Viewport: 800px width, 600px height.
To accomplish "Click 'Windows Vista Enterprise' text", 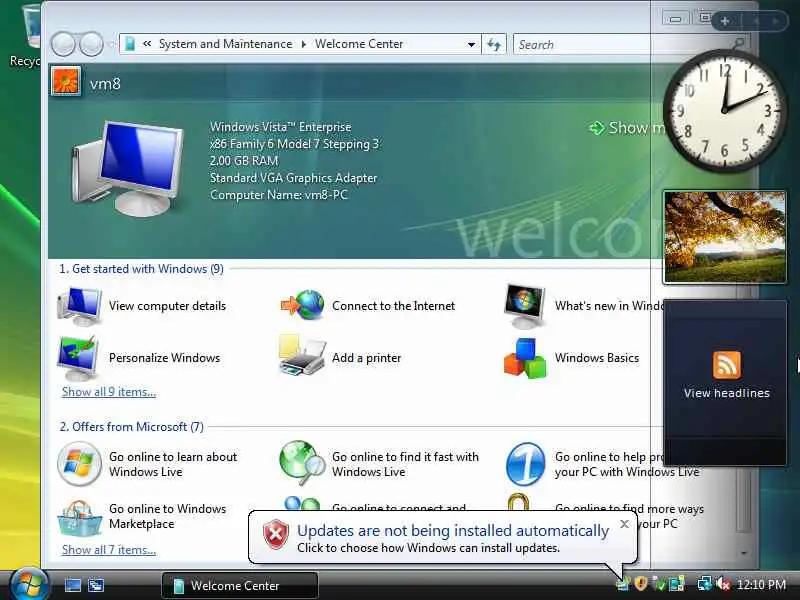I will [281, 127].
